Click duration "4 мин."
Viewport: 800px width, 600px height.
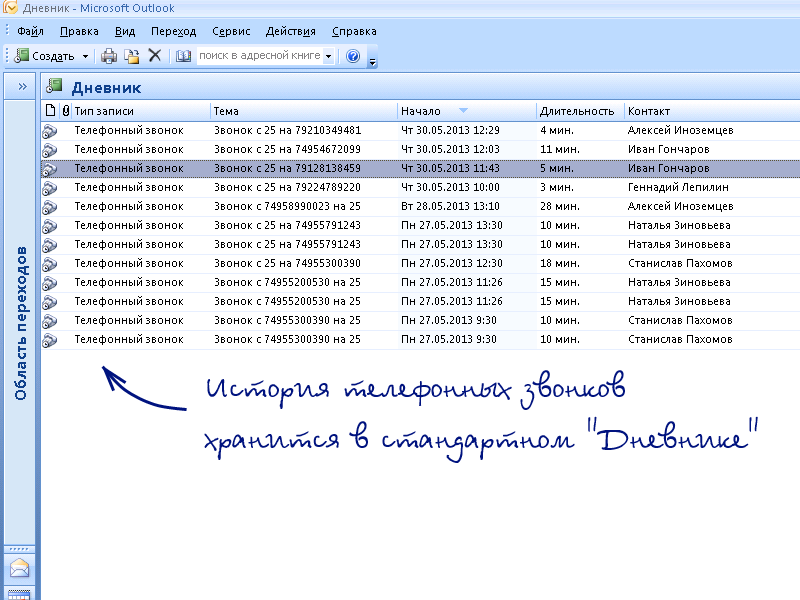[x=557, y=130]
